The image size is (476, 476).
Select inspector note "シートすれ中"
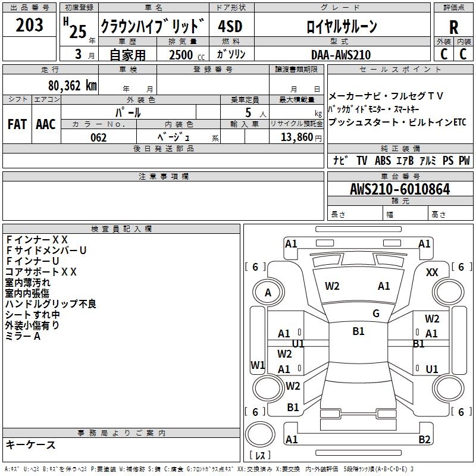(x=32, y=315)
